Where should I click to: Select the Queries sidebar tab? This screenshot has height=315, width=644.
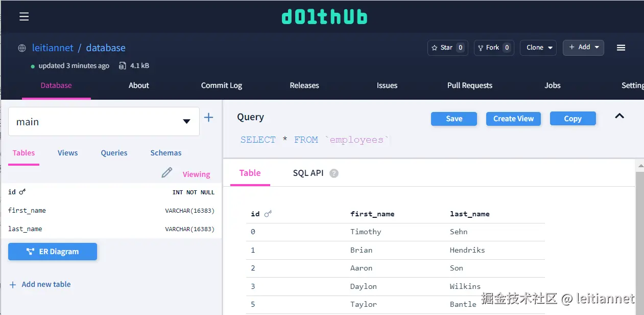click(x=114, y=153)
